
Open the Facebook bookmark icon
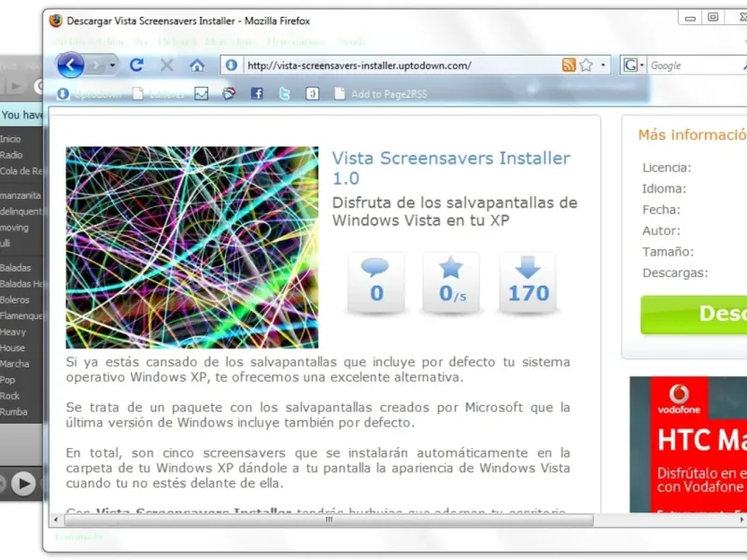pos(257,94)
